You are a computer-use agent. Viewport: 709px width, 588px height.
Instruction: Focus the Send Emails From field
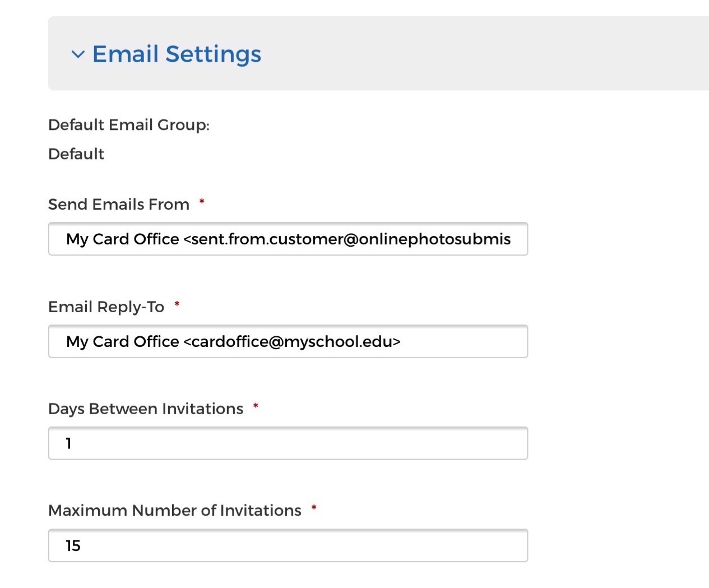(288, 239)
